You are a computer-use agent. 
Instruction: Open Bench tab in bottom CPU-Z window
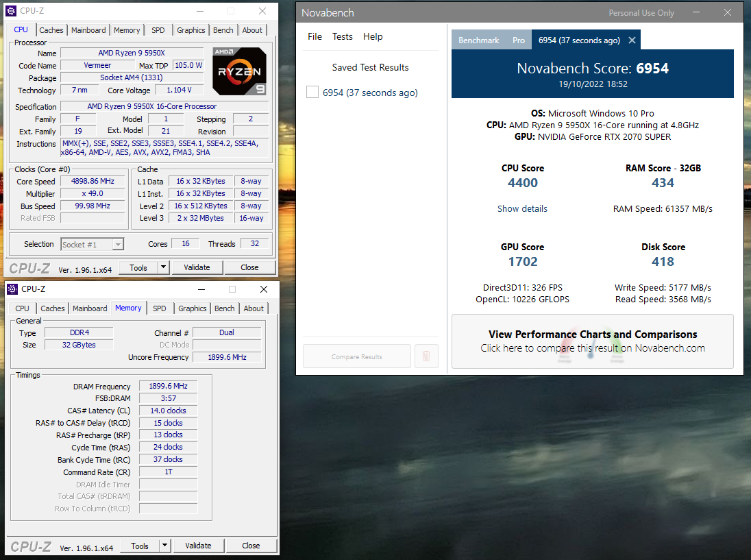click(x=225, y=308)
